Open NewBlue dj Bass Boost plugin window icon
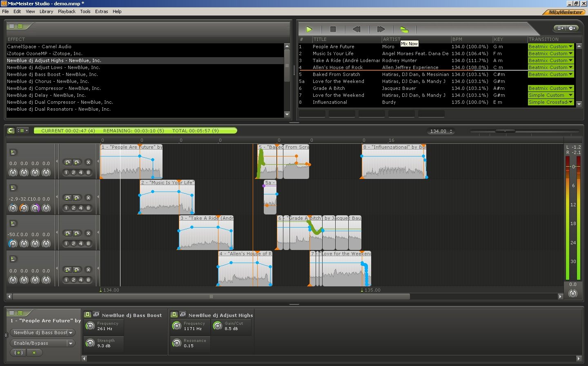The height and width of the screenshot is (366, 588). (x=96, y=314)
